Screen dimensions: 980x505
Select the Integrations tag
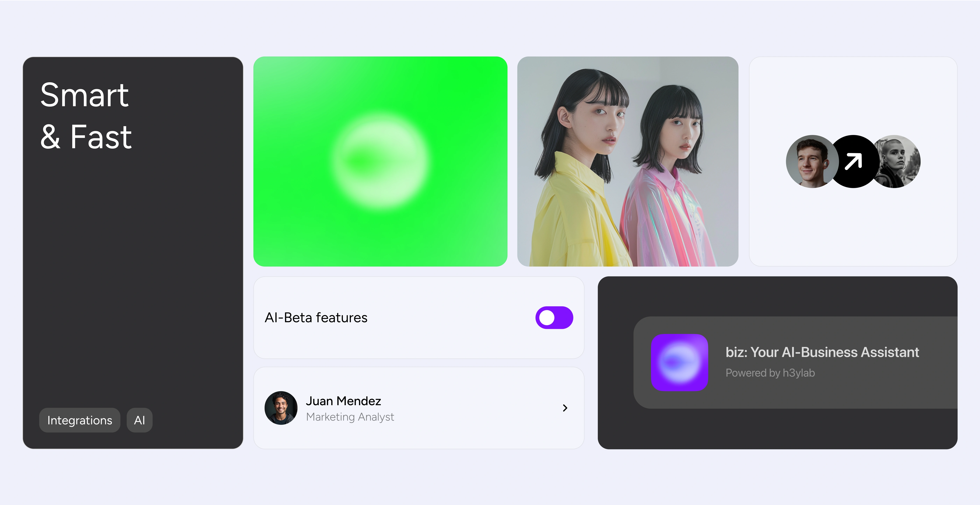79,420
